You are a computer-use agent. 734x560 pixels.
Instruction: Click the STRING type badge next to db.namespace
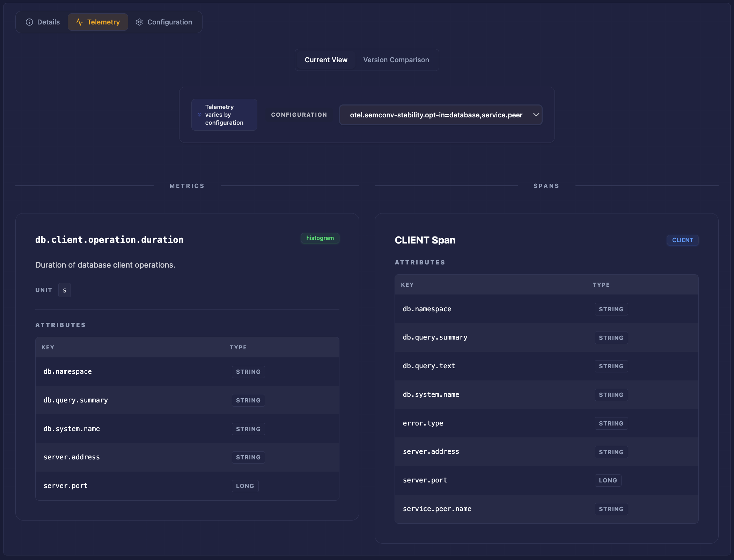(248, 372)
